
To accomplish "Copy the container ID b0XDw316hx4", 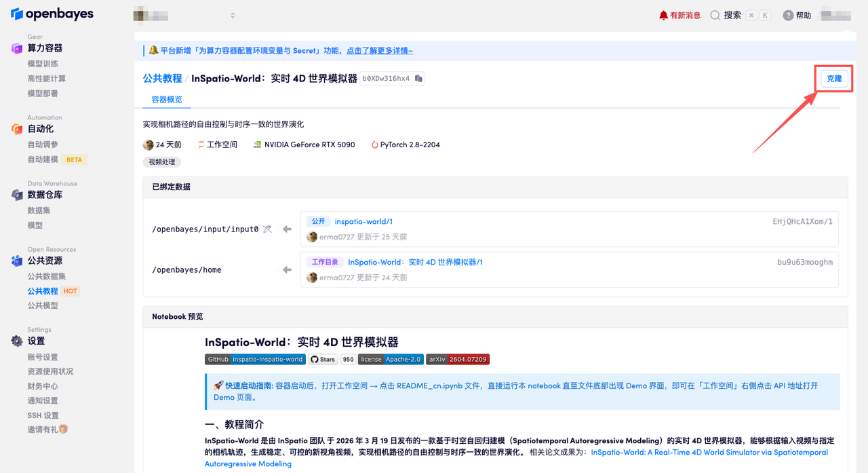I will coord(419,79).
